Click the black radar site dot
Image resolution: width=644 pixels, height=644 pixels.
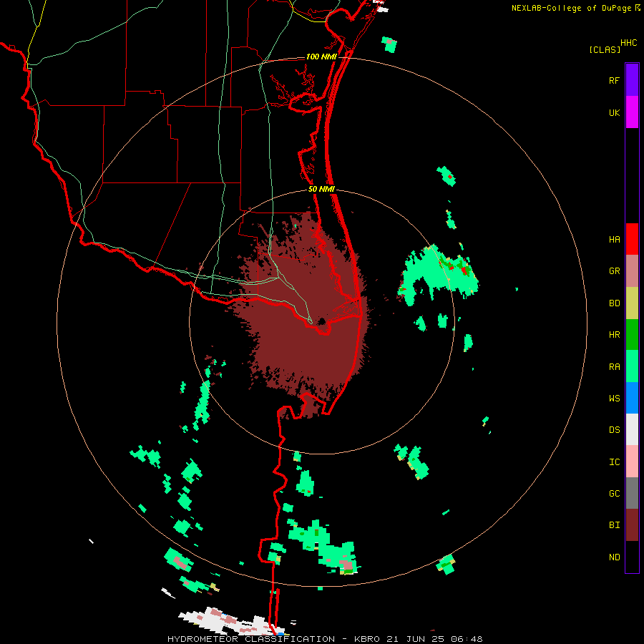[321, 321]
